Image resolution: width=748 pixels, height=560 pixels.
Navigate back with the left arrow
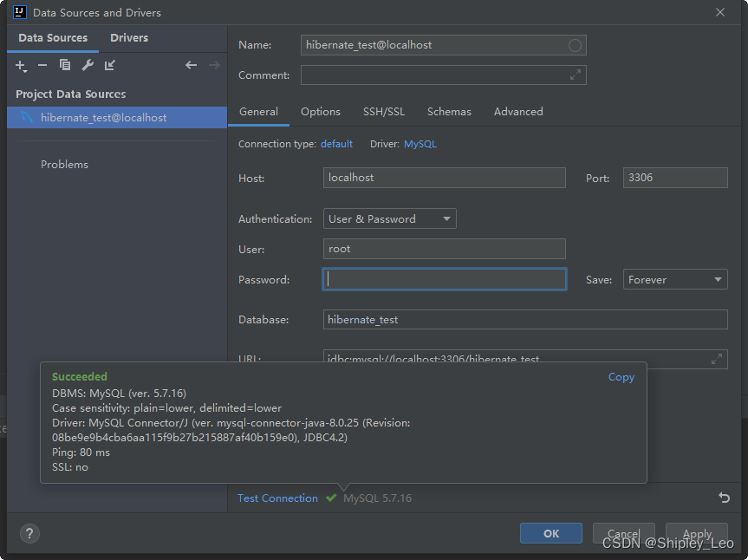pyautogui.click(x=192, y=65)
